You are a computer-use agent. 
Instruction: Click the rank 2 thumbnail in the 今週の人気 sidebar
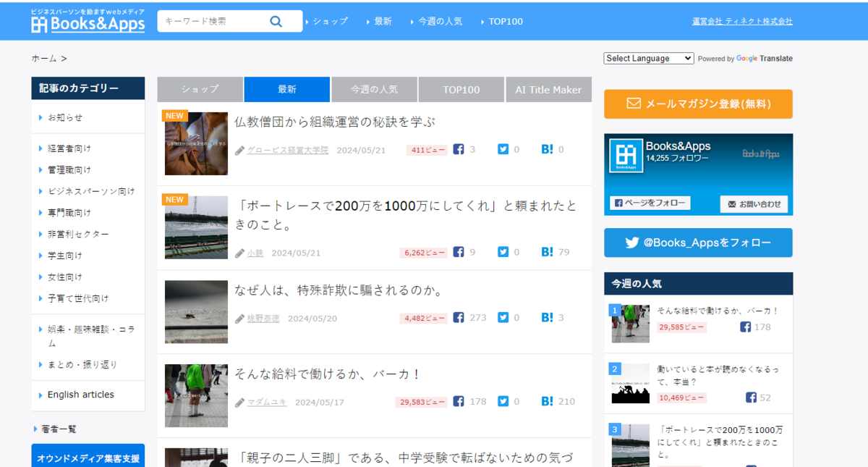(x=630, y=384)
